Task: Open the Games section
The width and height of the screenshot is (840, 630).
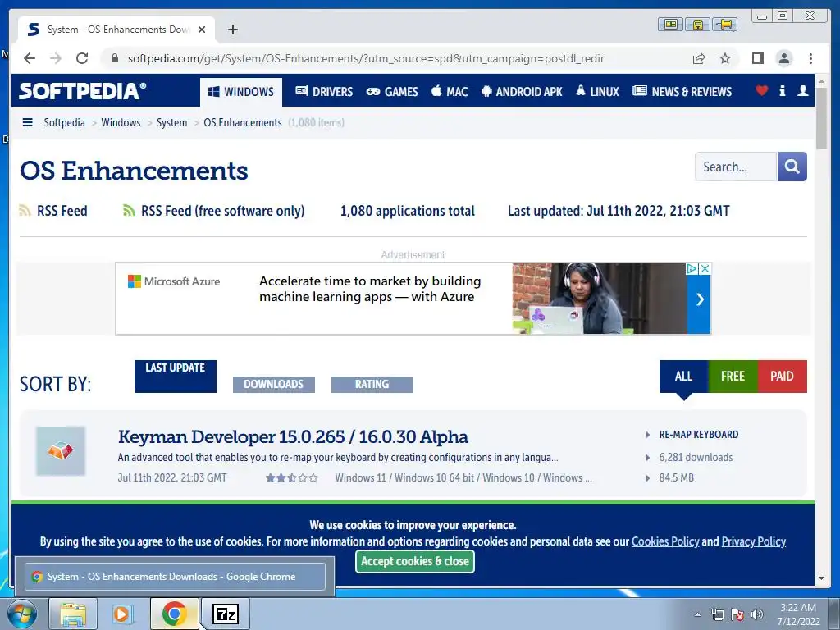Action: click(x=392, y=92)
